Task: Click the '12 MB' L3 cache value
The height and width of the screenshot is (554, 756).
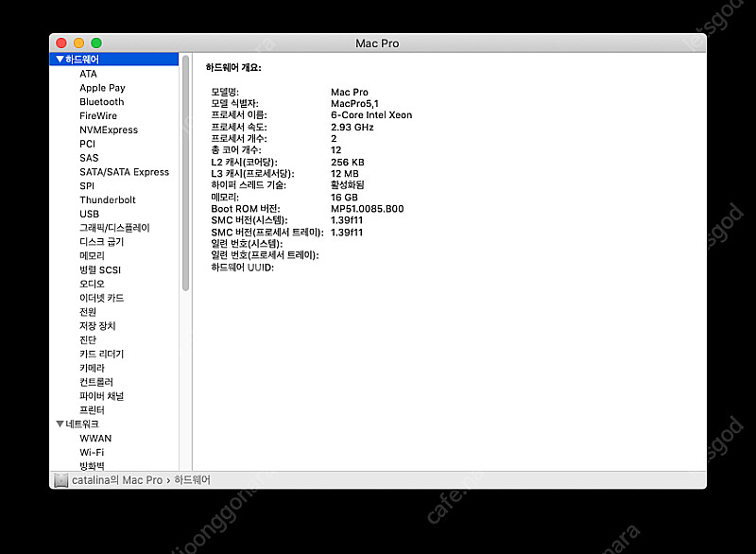Action: pyautogui.click(x=344, y=174)
